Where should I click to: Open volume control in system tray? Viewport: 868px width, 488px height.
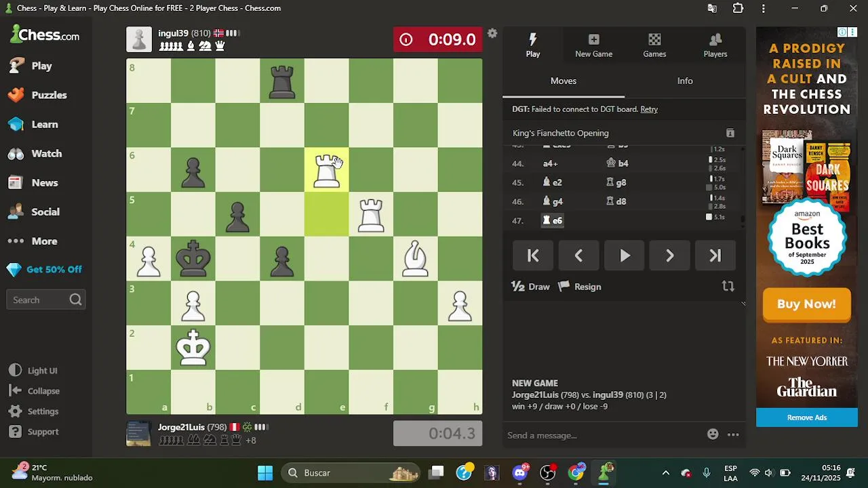(x=768, y=473)
